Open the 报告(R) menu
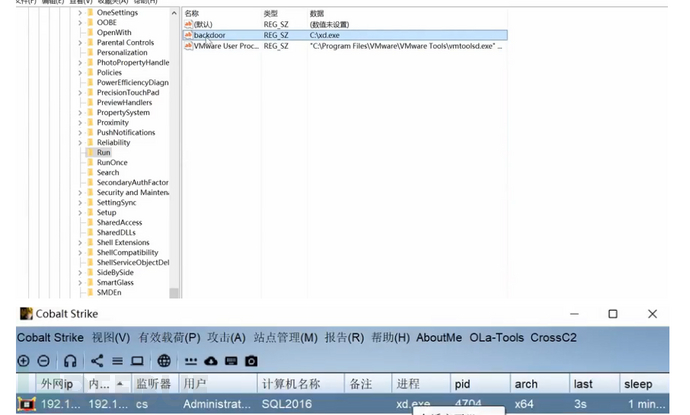Image resolution: width=690 pixels, height=415 pixels. 345,338
